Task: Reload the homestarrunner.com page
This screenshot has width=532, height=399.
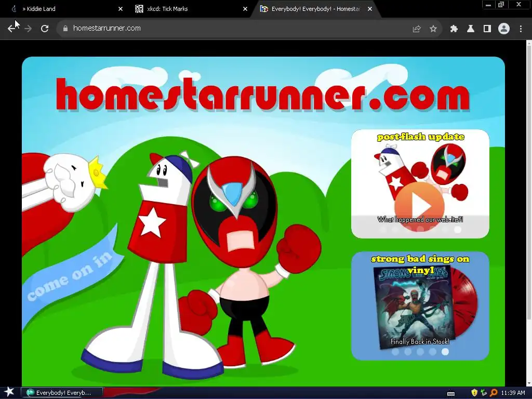Action: click(x=45, y=29)
